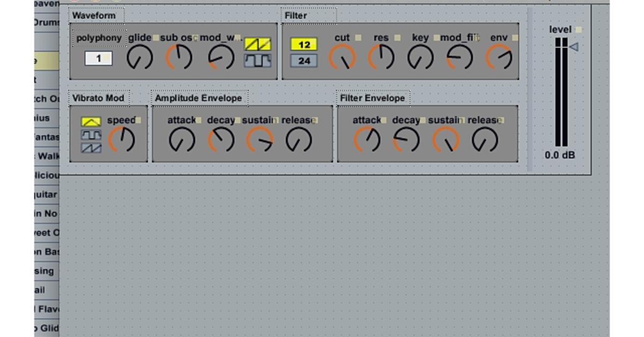This screenshot has height=337, width=644.
Task: Select the Amplitude Envelope section label
Action: [199, 98]
